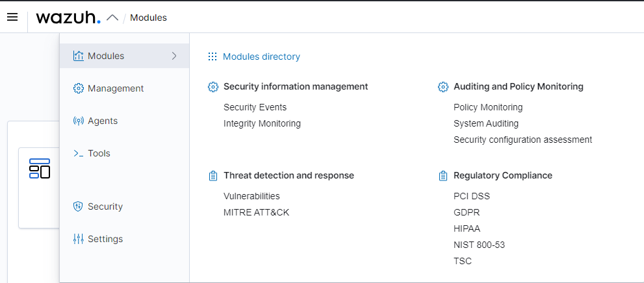Click the Management gear icon

point(78,88)
